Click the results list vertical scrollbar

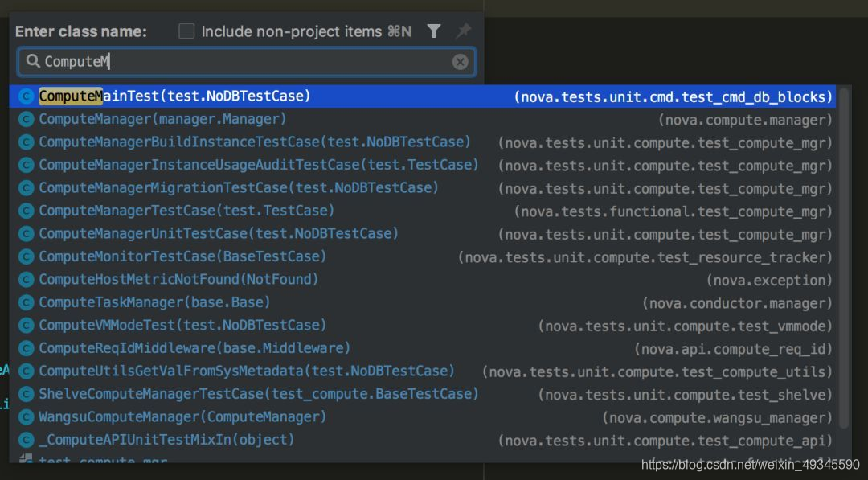[844, 257]
